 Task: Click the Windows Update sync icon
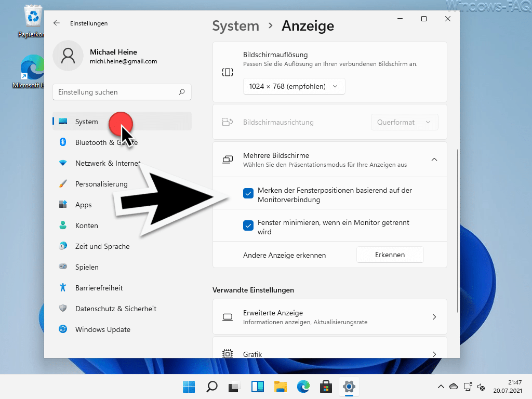(x=63, y=329)
